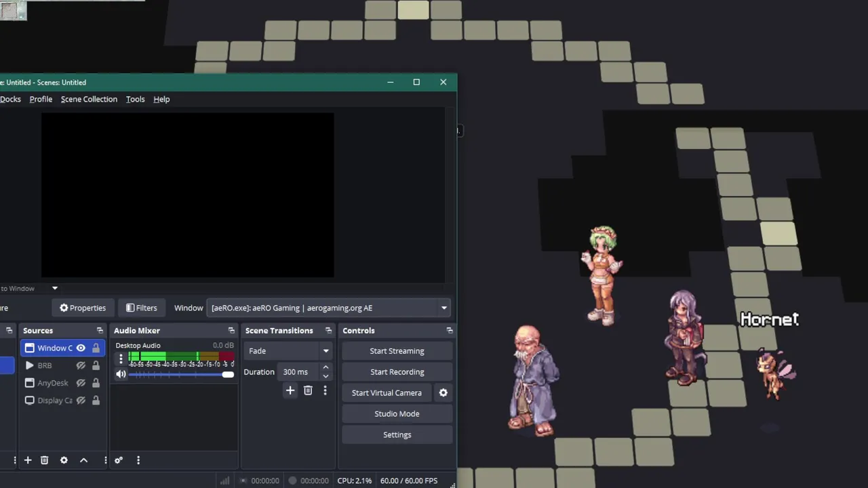Open the Help menu
Image resolution: width=868 pixels, height=488 pixels.
161,99
